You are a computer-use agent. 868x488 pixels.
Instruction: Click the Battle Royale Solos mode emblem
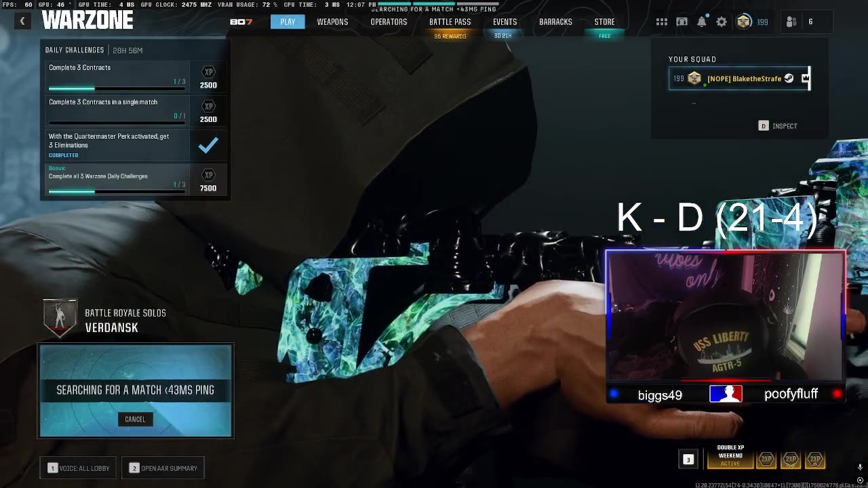tap(60, 319)
